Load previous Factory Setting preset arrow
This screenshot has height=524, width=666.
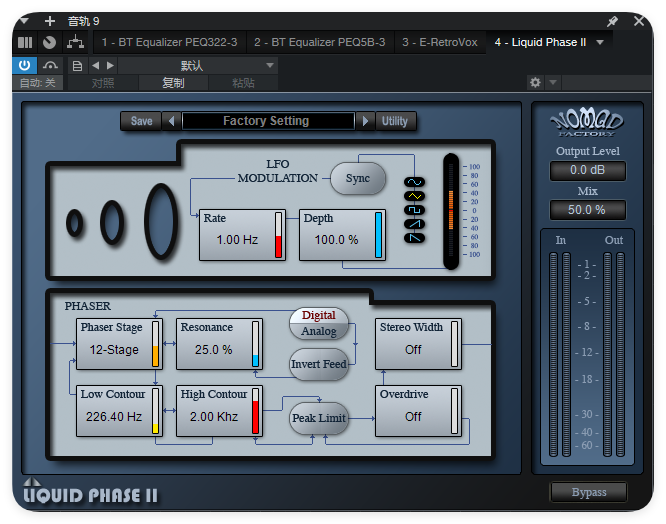point(172,121)
